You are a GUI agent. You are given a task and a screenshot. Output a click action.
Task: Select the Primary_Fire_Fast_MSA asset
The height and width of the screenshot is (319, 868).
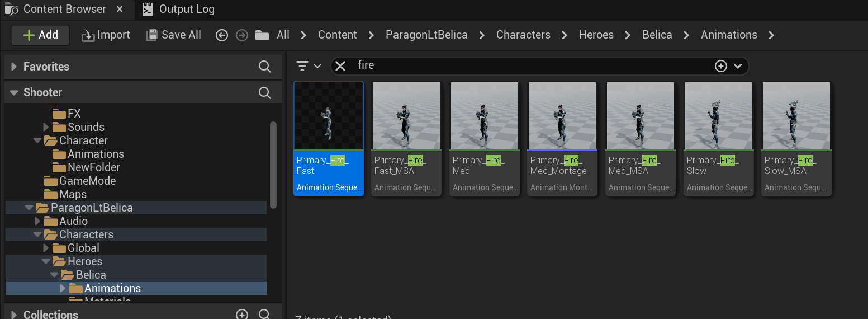click(406, 139)
